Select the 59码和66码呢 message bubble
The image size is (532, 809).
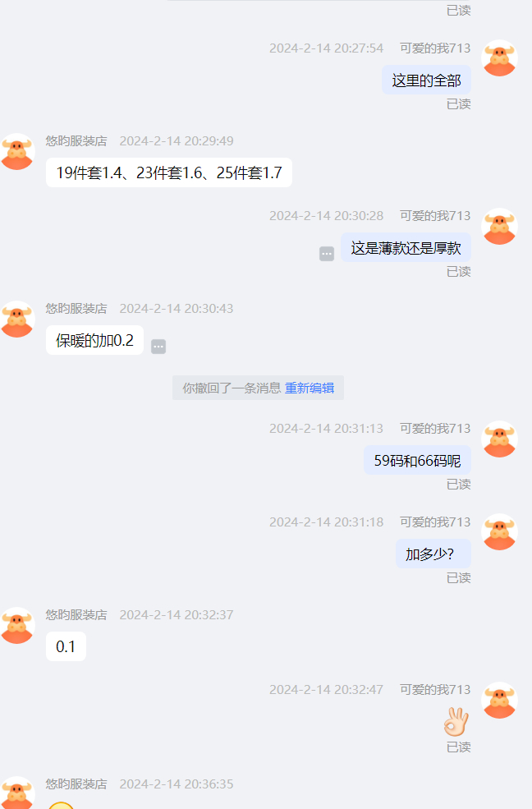click(x=418, y=460)
